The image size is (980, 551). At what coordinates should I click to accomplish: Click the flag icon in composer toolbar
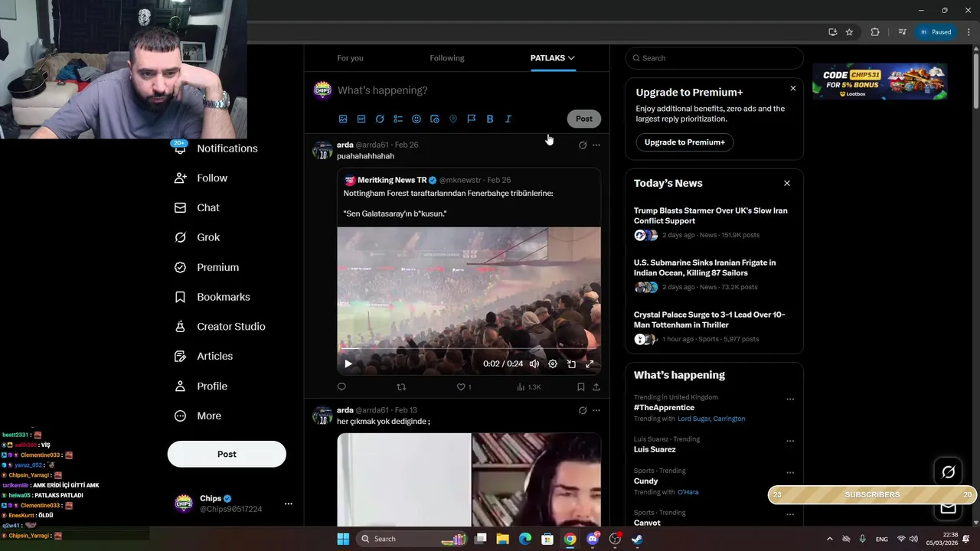pos(472,119)
